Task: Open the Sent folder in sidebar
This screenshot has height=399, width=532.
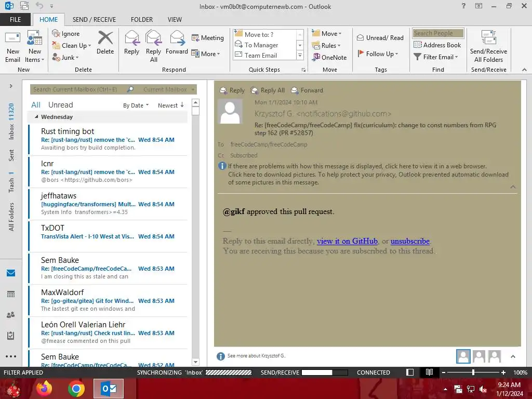Action: pyautogui.click(x=11, y=155)
